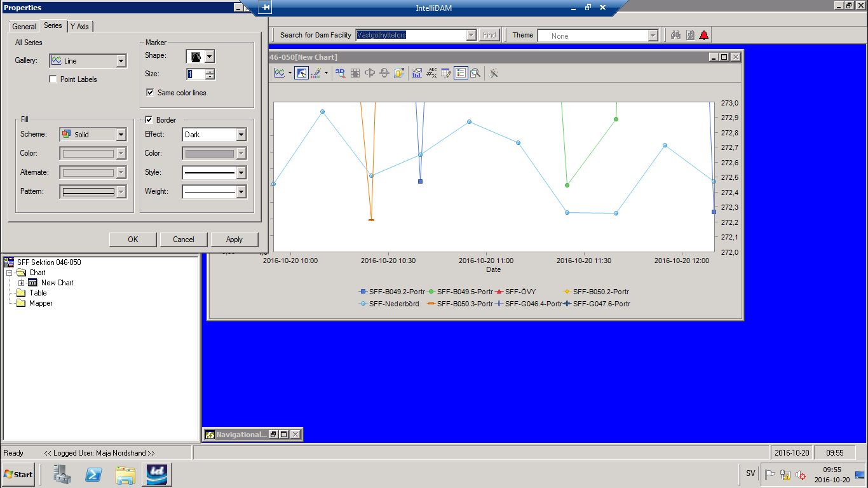Uncheck Same color lines checkbox
Image resolution: width=868 pixels, height=488 pixels.
click(150, 93)
